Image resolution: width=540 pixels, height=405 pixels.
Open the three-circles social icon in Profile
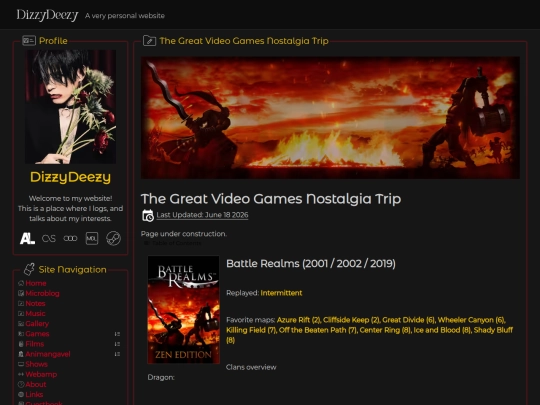(x=70, y=238)
